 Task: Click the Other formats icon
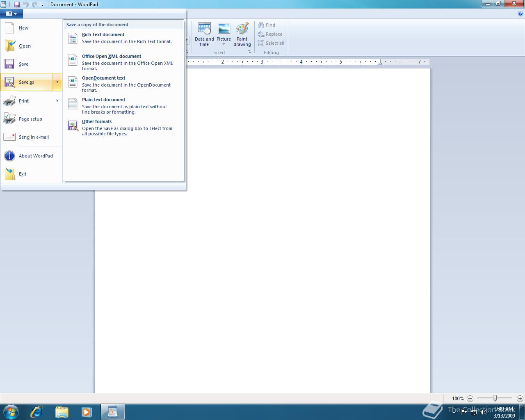[73, 126]
